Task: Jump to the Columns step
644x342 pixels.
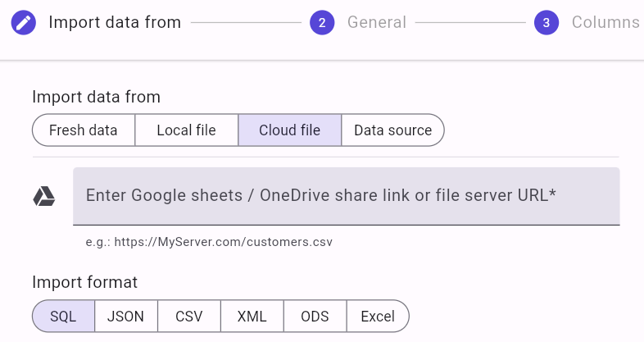Action: [605, 23]
